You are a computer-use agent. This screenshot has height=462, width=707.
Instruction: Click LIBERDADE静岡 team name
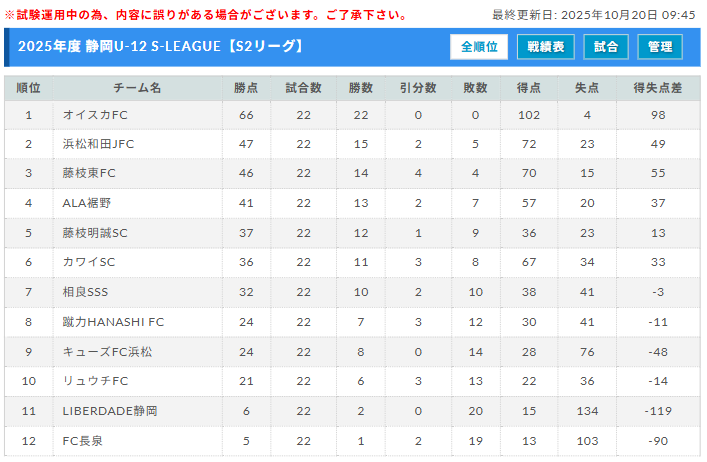point(109,411)
